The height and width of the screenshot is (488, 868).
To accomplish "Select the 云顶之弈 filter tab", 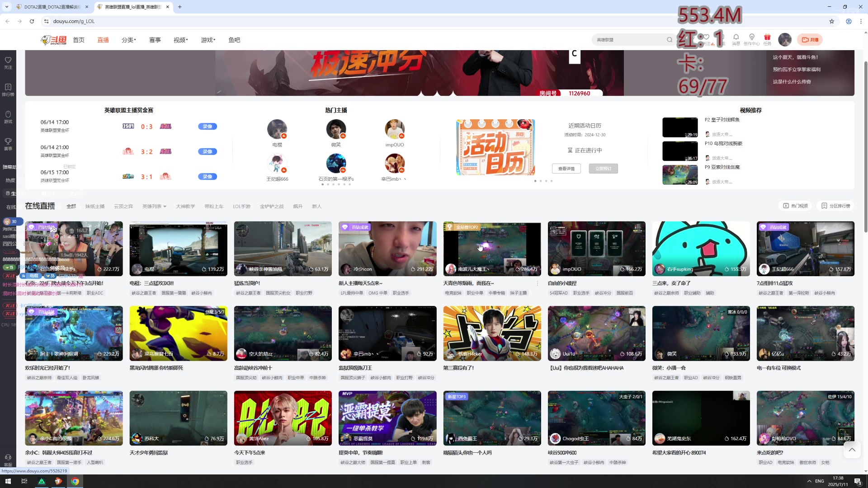I will coord(123,206).
